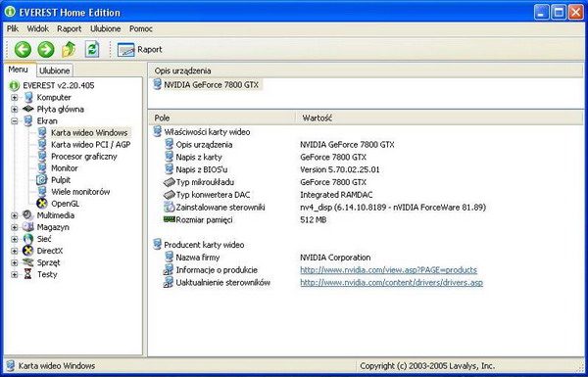
Task: Select NVIDIA GeForce 7800 GTX device entry
Action: (x=211, y=85)
